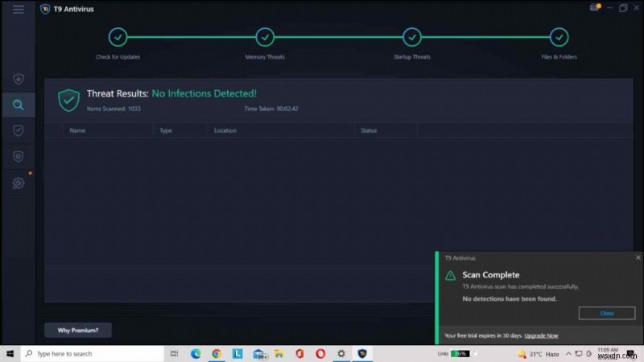Viewport: 644px width, 362px height.
Task: Open the sidebar settings gear icon
Action: [18, 183]
